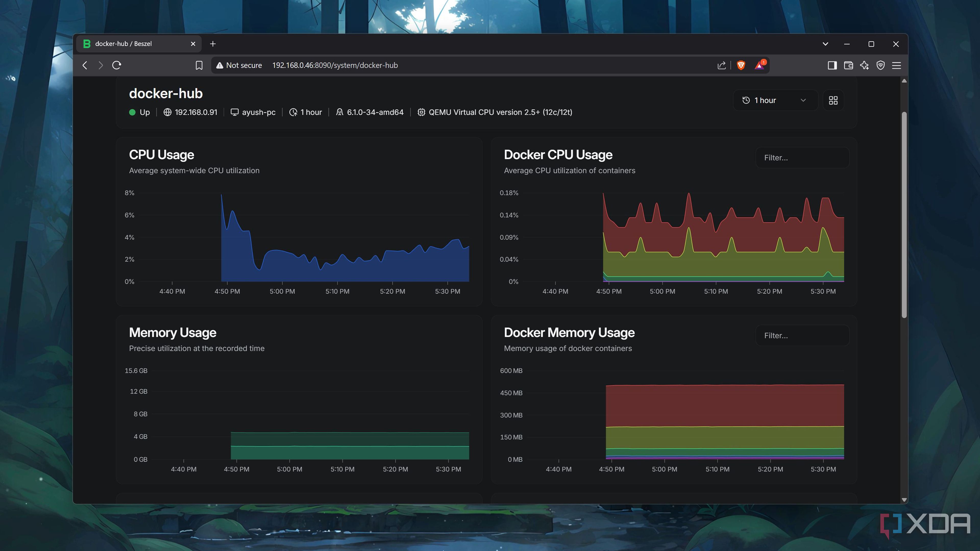980x551 pixels.
Task: Bookmark this page with the bookmark icon
Action: click(199, 65)
